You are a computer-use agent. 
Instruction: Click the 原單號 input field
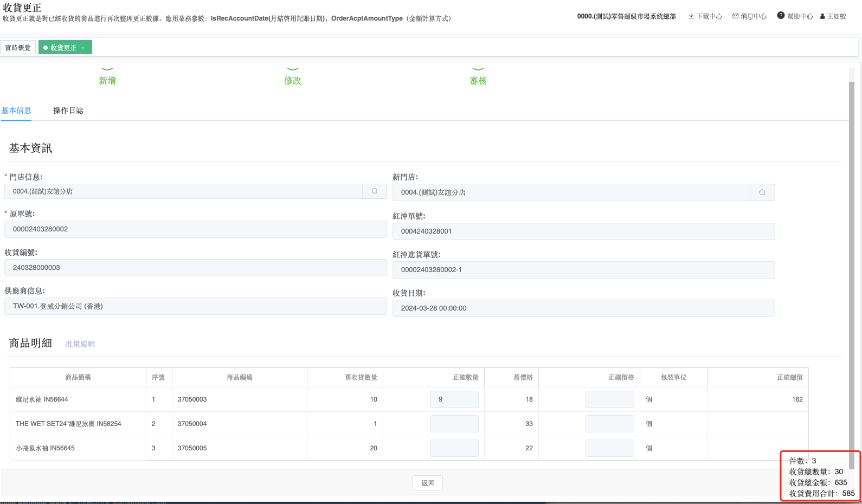pos(195,229)
